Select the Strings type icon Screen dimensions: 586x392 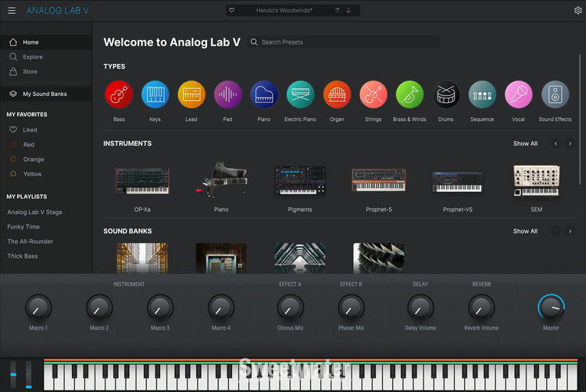[x=373, y=94]
